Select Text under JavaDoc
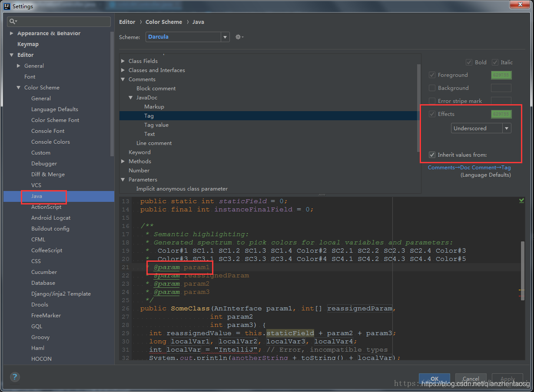Screen dimensions: 534x392 point(149,134)
